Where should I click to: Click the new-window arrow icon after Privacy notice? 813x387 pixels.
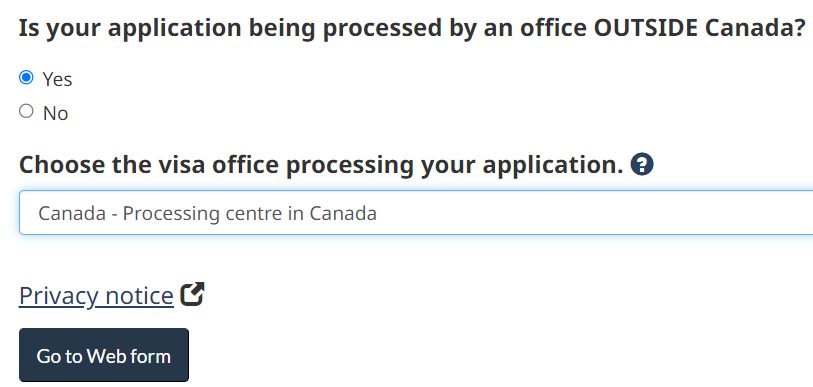click(x=192, y=294)
